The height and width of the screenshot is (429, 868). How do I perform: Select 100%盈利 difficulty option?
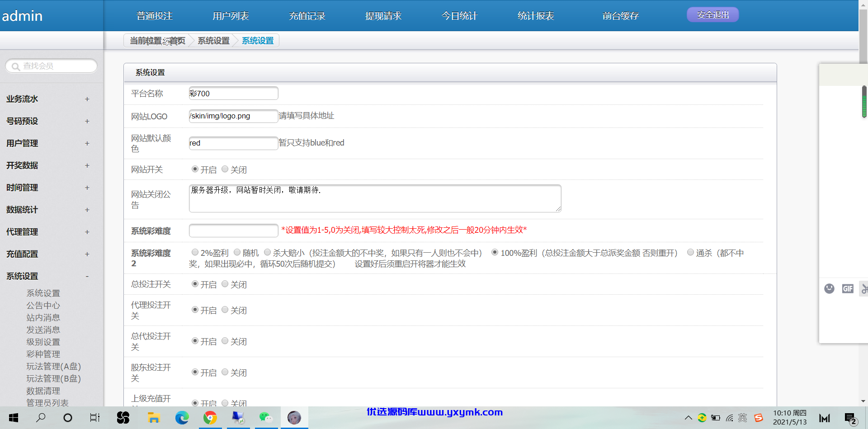tap(495, 252)
